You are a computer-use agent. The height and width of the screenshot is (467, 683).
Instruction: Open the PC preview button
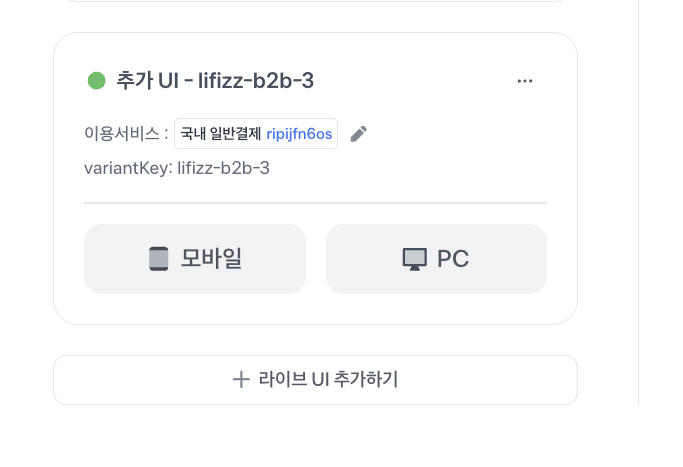[x=436, y=259]
